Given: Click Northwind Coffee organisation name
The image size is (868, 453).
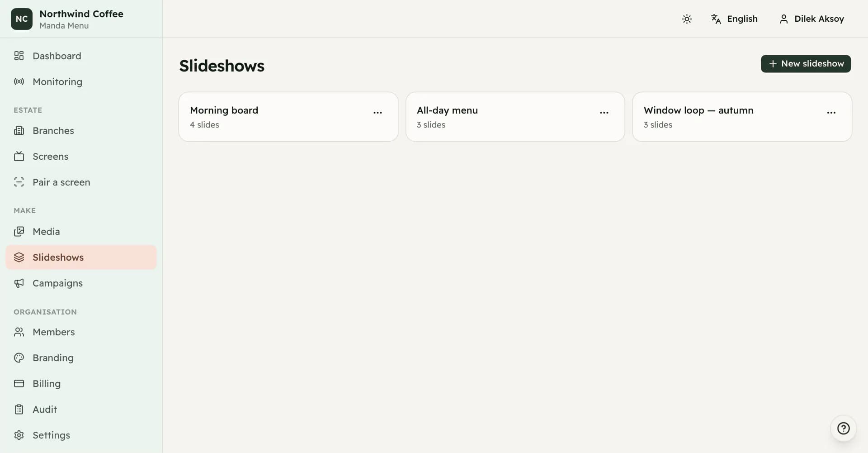Looking at the screenshot, I should [x=81, y=14].
